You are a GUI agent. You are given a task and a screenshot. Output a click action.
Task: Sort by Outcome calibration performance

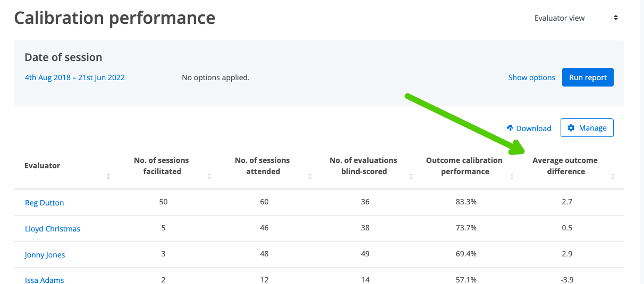(x=512, y=177)
